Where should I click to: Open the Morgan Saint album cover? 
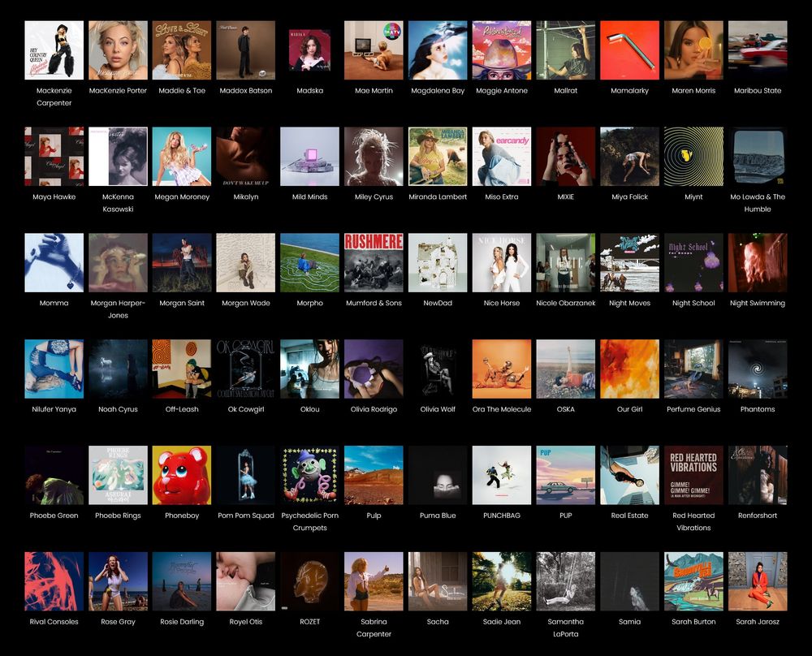coord(182,262)
